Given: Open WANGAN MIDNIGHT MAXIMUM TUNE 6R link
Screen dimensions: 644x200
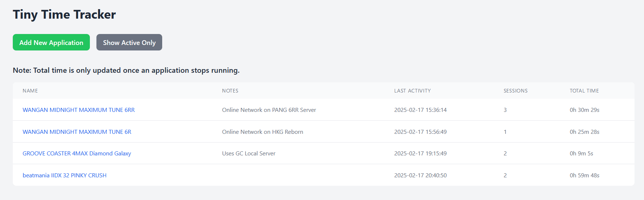Looking at the screenshot, I should click(77, 132).
